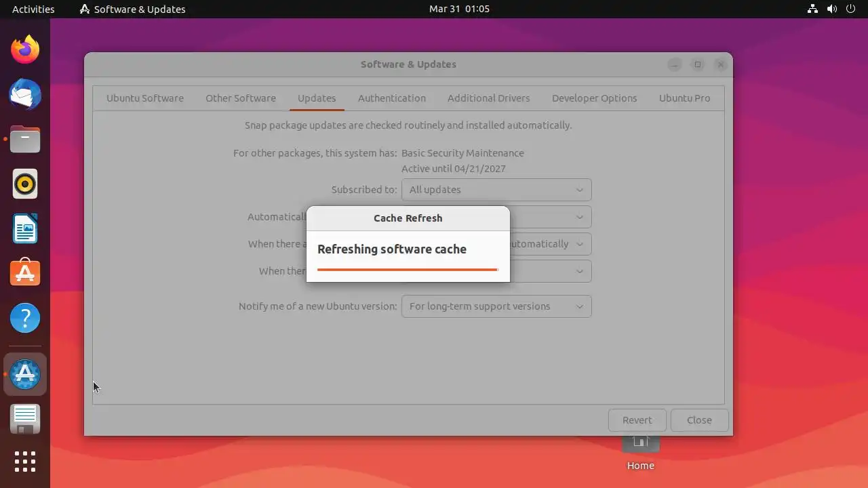Screen dimensions: 868x488
Task: Open the Activities overview
Action: 33,9
